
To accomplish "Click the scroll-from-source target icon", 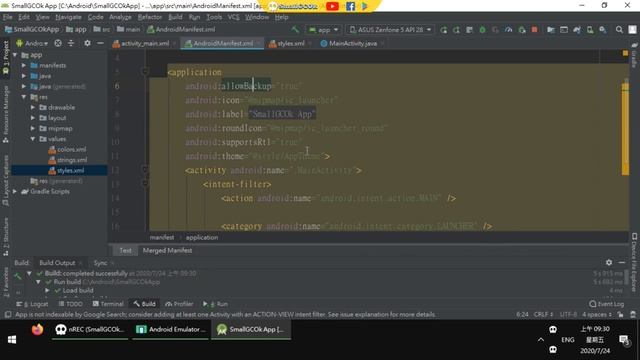I will click(x=58, y=43).
